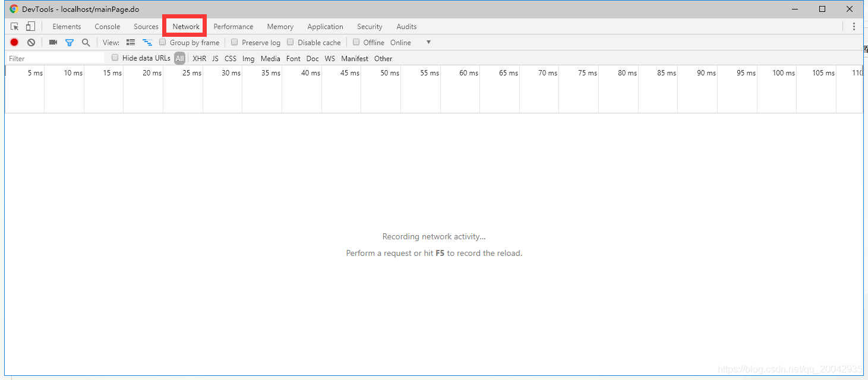Screen dimensions: 868x380
Task: Filter requests by Img
Action: 248,58
